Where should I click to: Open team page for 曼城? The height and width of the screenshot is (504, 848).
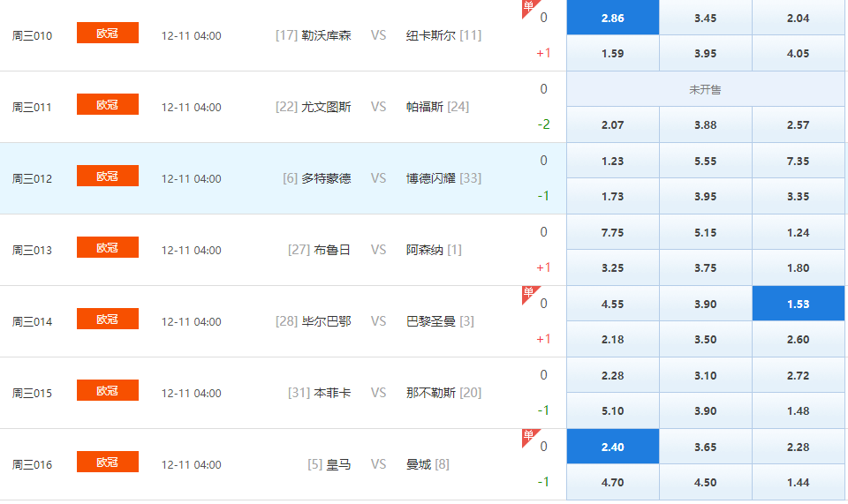pyautogui.click(x=419, y=464)
